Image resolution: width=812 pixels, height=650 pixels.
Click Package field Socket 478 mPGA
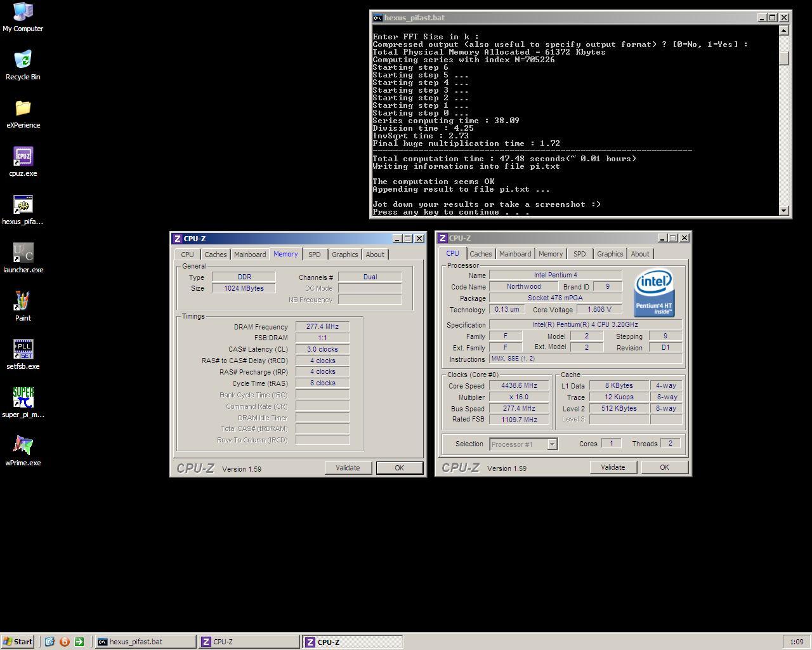(555, 298)
